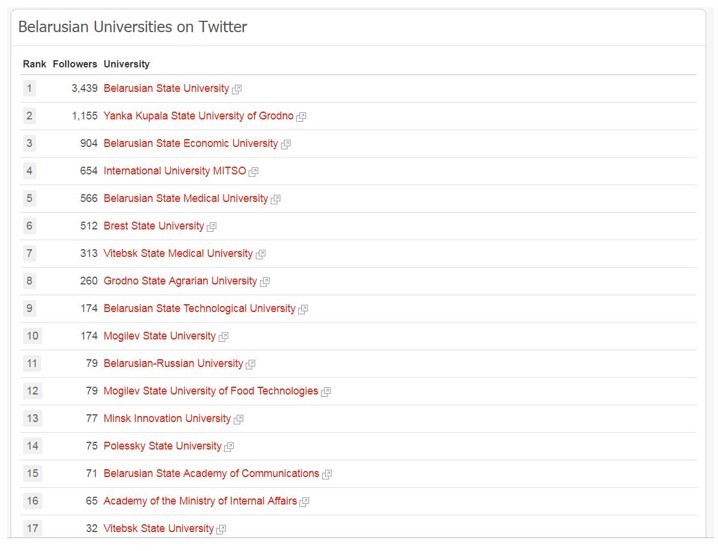
Task: Click external link icon beside Belarusian State University
Action: pyautogui.click(x=237, y=89)
